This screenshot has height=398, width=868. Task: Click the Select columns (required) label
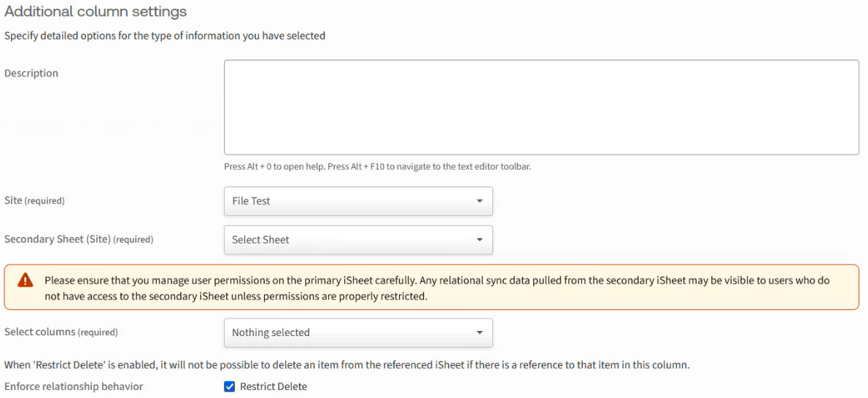(61, 332)
